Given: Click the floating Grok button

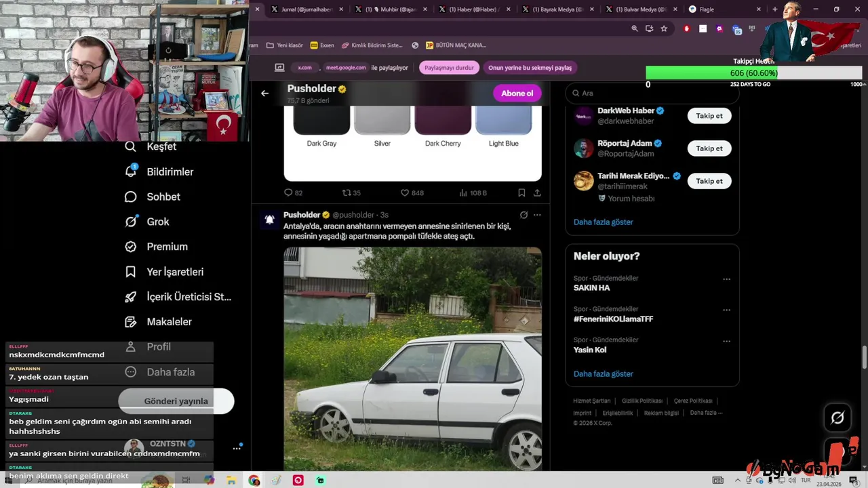Looking at the screenshot, I should coord(837,418).
